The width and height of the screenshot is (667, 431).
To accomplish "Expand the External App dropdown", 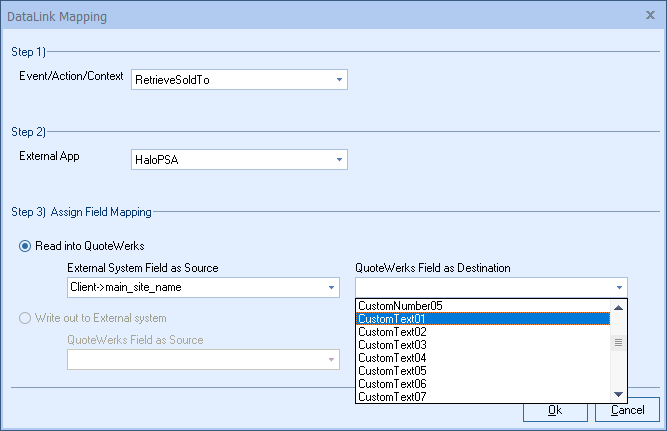I will (339, 159).
